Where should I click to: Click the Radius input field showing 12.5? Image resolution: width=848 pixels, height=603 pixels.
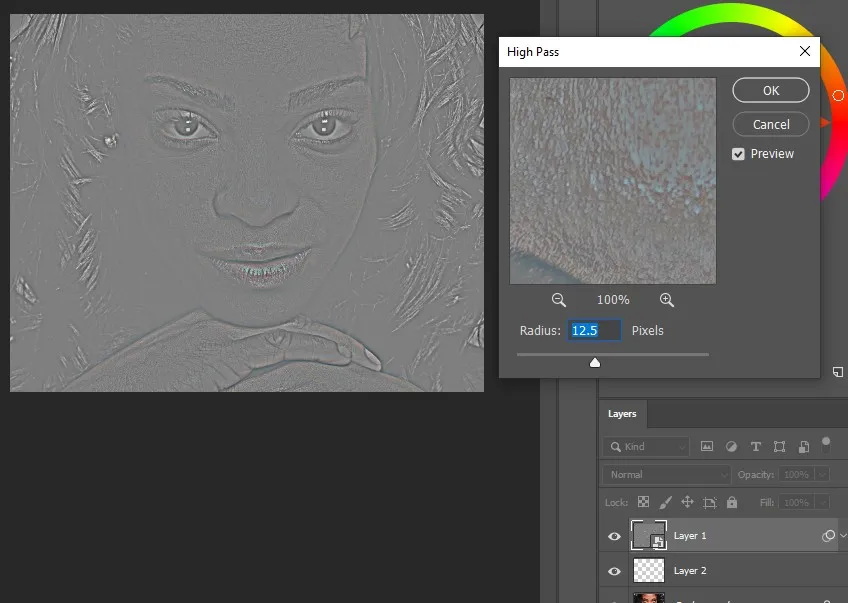594,330
